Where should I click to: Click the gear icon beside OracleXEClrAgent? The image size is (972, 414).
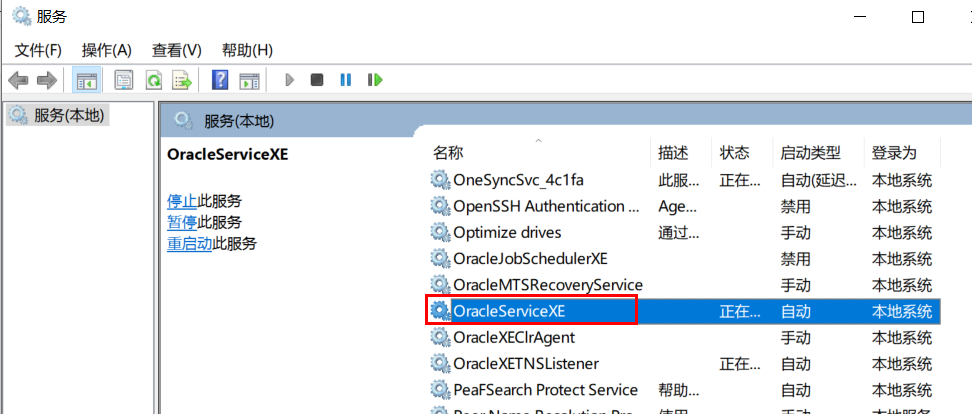click(x=440, y=337)
